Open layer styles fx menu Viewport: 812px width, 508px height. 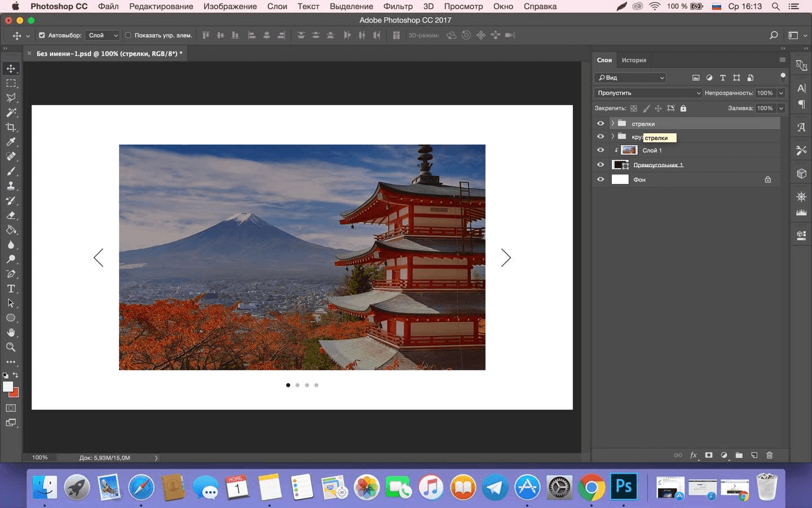(694, 455)
